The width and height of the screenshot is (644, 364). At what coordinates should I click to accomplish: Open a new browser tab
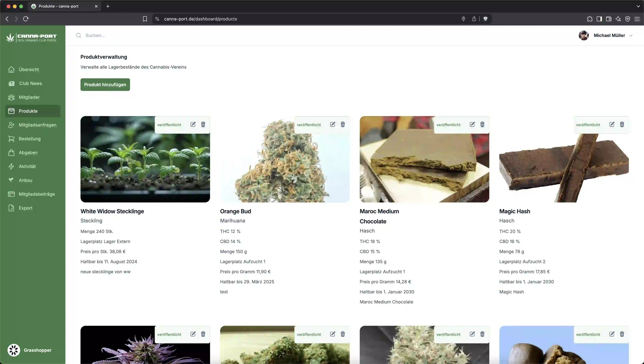tap(108, 6)
